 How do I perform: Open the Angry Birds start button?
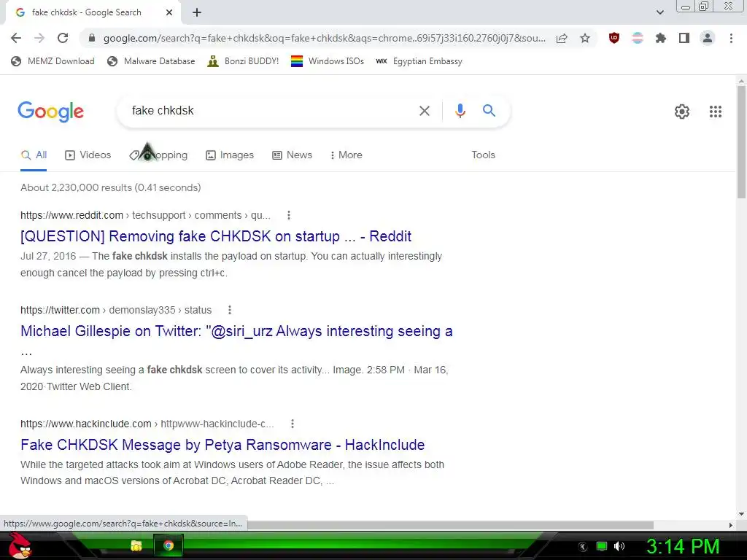(20, 545)
